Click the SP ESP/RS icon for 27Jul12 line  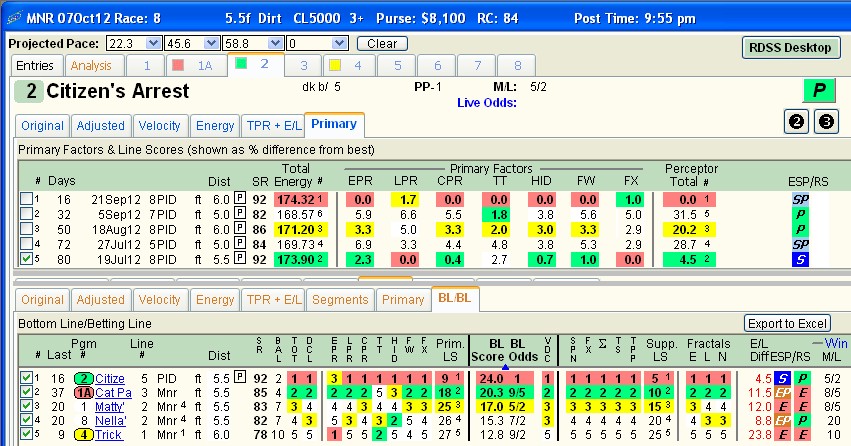click(x=800, y=245)
